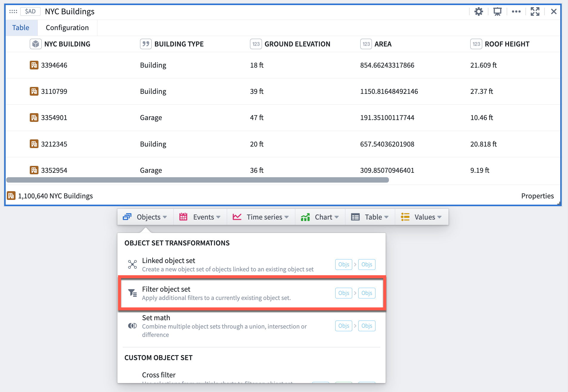The width and height of the screenshot is (568, 392).
Task: Click the building icon for 3110799
Action: (x=34, y=91)
